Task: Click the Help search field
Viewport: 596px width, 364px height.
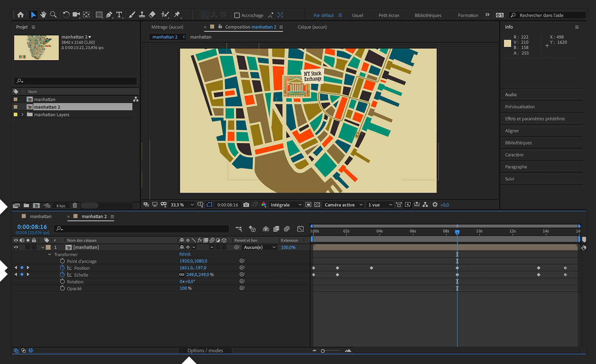Action: (x=550, y=15)
